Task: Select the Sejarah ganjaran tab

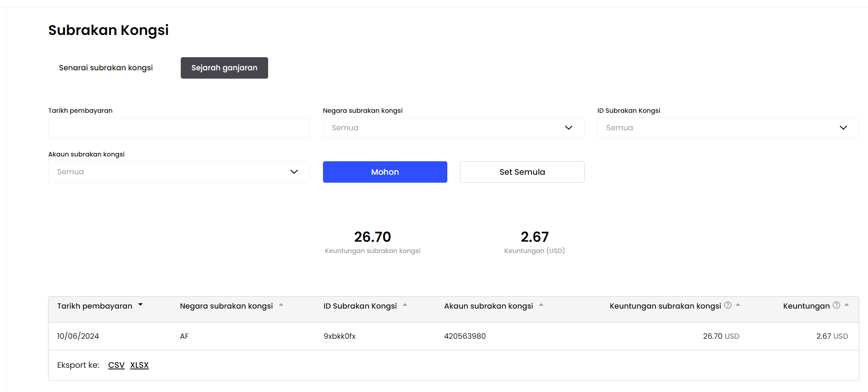Action: [224, 68]
